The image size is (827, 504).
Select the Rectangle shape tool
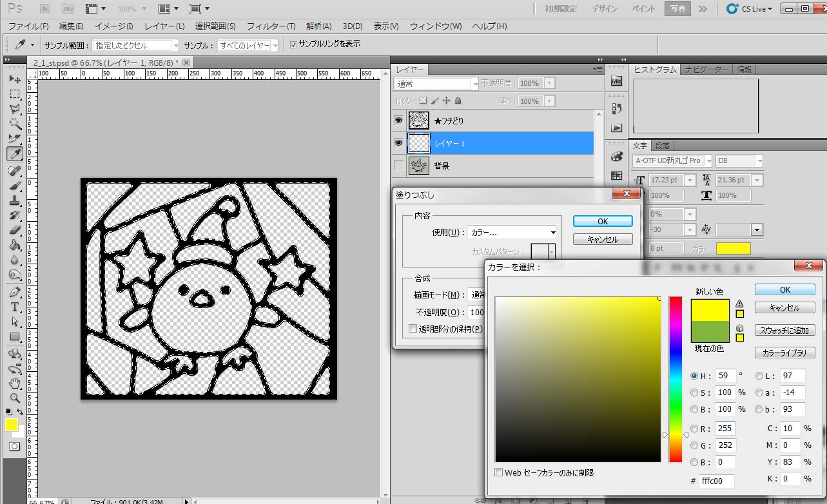(x=14, y=336)
